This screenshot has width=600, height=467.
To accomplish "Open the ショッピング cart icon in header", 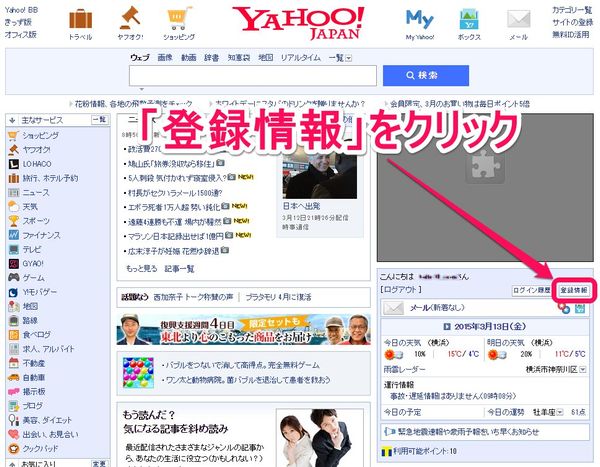I will (179, 19).
